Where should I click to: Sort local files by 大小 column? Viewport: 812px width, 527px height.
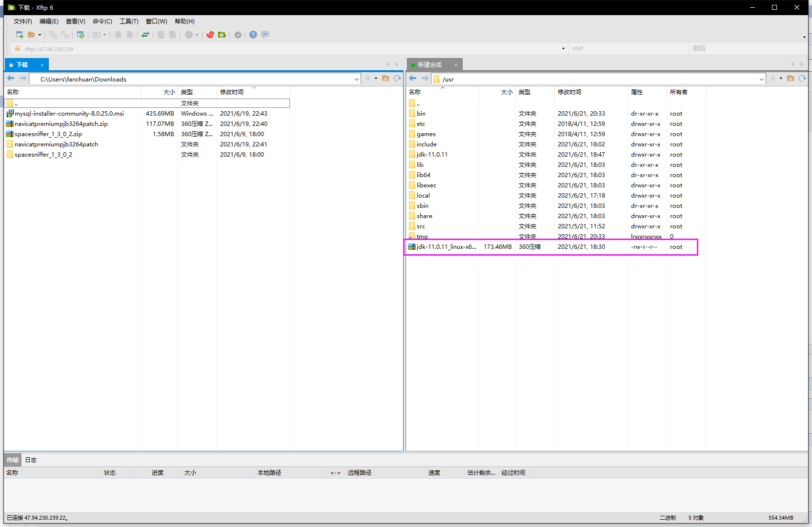coord(160,92)
